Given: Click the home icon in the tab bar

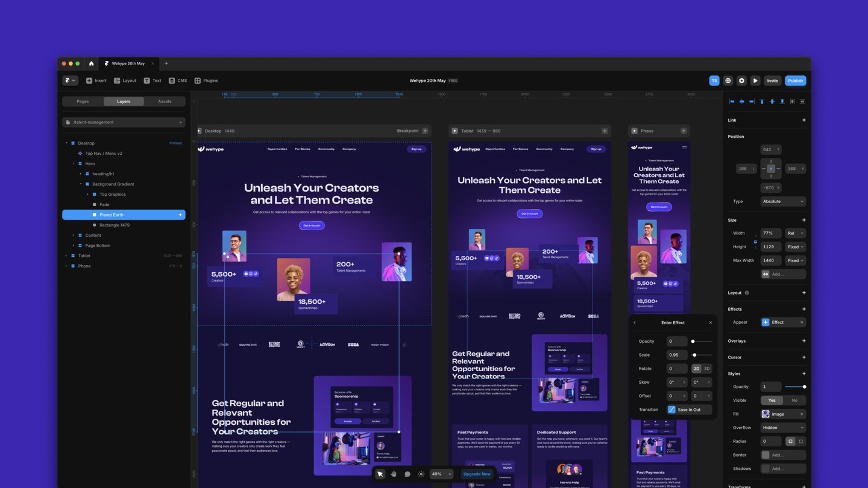Looking at the screenshot, I should click(x=91, y=63).
